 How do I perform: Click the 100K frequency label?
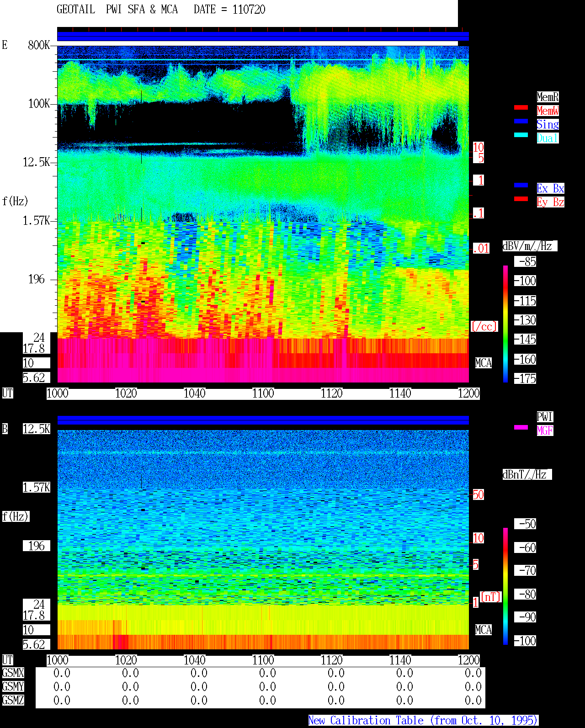click(39, 104)
